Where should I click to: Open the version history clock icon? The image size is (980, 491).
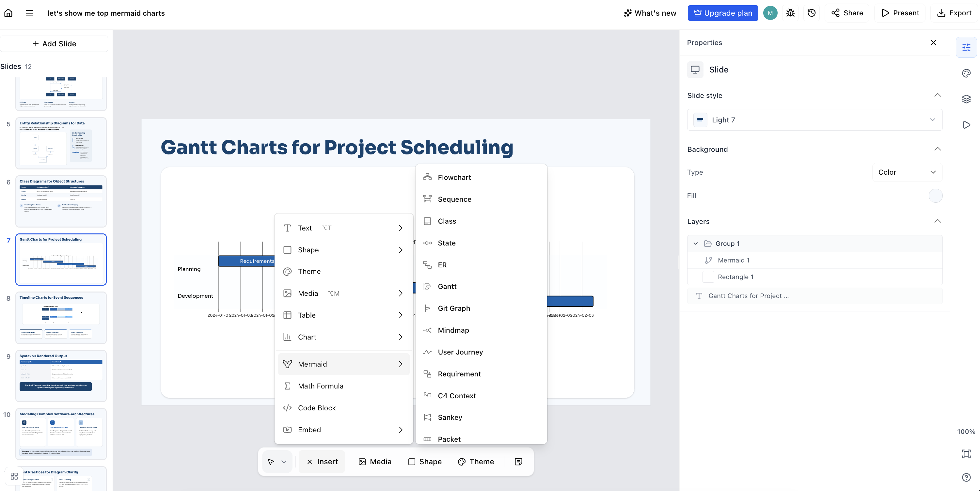(812, 13)
